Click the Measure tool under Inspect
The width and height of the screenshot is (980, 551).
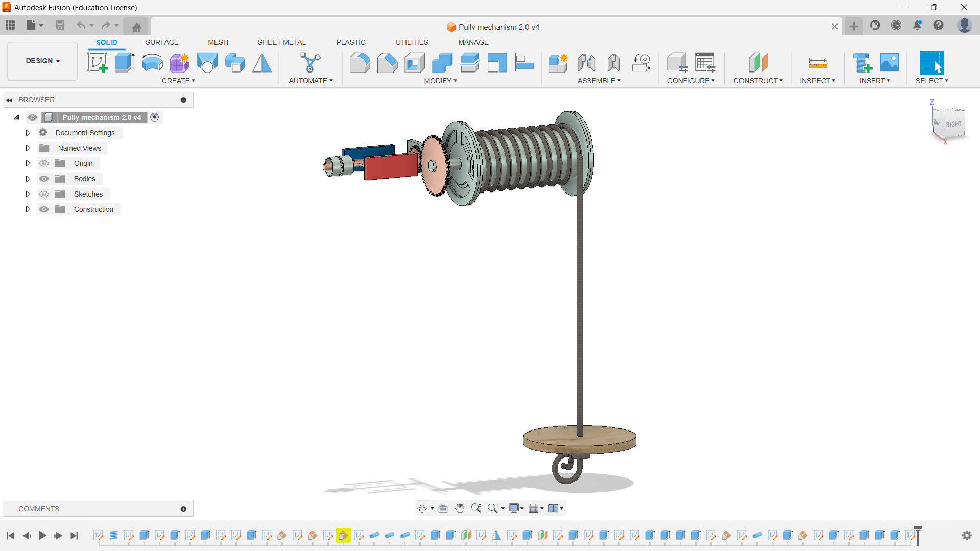818,63
